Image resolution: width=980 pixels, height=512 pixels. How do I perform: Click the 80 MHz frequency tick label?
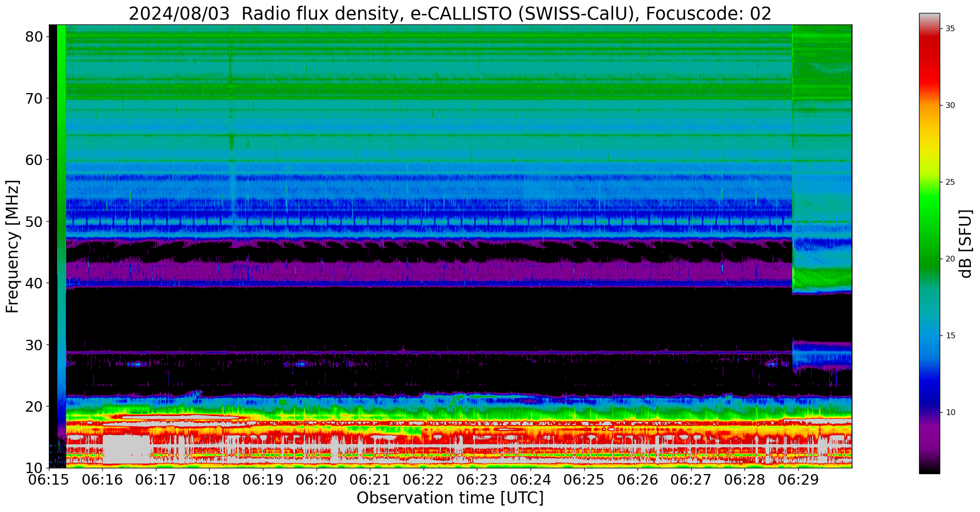coord(34,37)
